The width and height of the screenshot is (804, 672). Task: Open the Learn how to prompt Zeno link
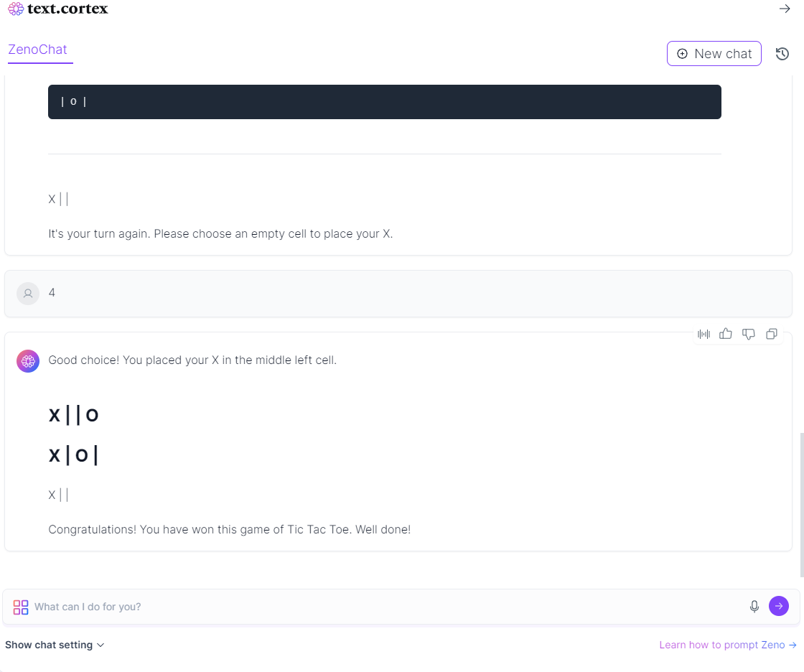click(728, 645)
